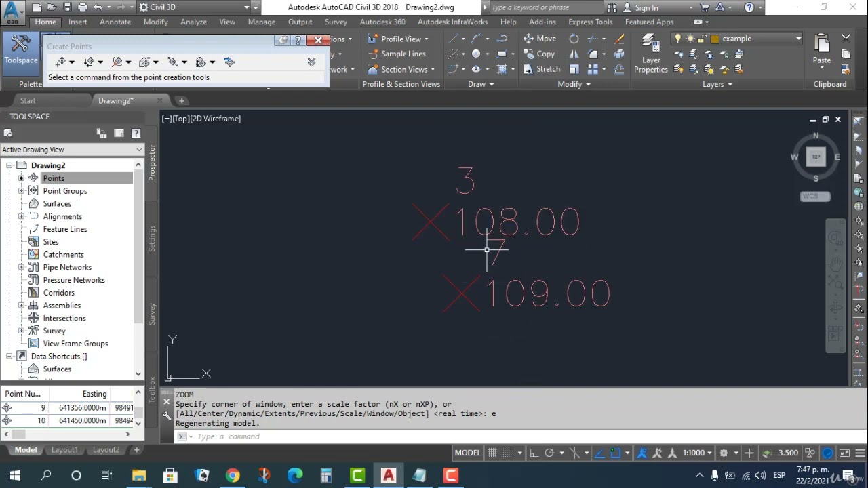Click Toolspace help question mark icon
This screenshot has height=488, width=868.
pyautogui.click(x=136, y=134)
